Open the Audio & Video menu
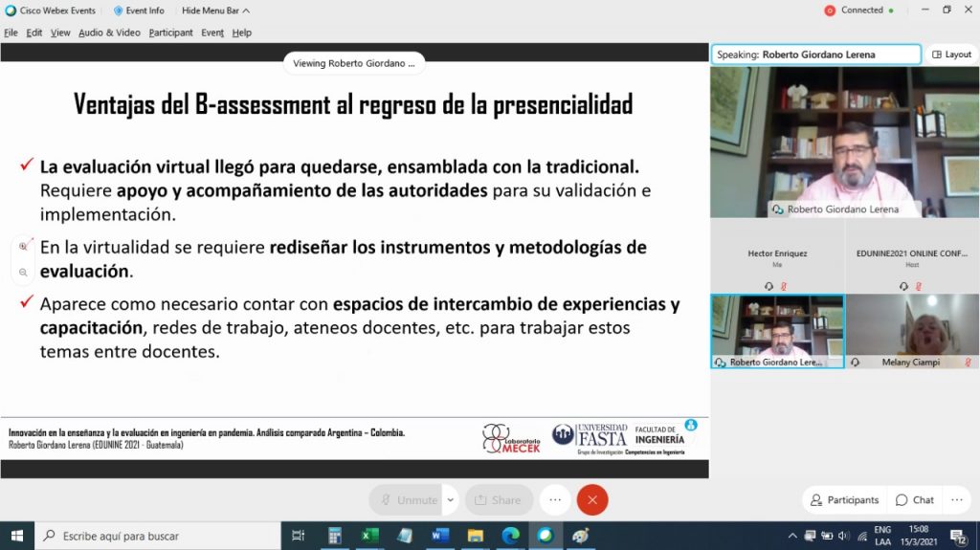The image size is (980, 550). pos(109,33)
